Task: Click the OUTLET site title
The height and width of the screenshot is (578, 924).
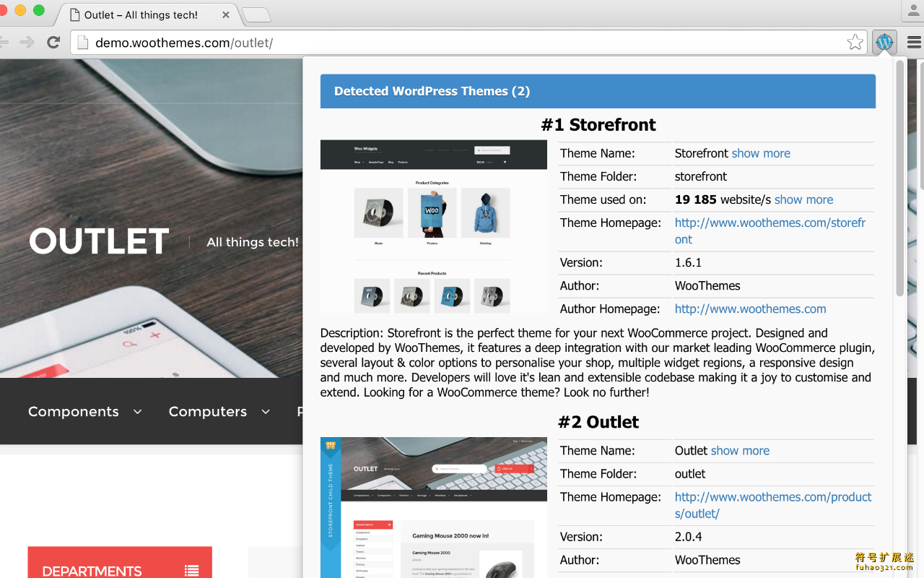Action: [99, 241]
